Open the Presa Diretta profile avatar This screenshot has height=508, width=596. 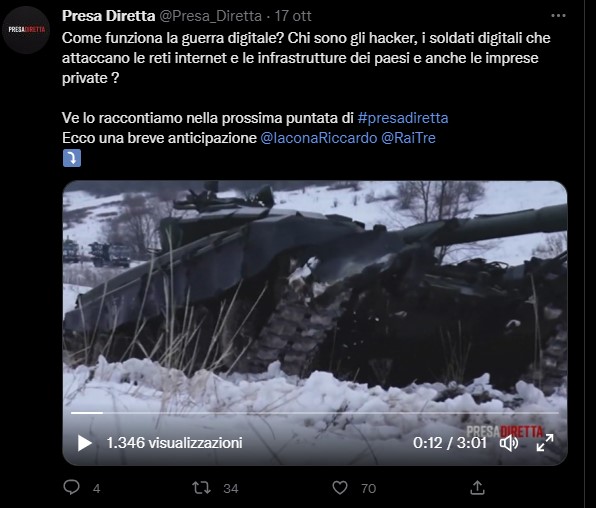click(x=26, y=30)
